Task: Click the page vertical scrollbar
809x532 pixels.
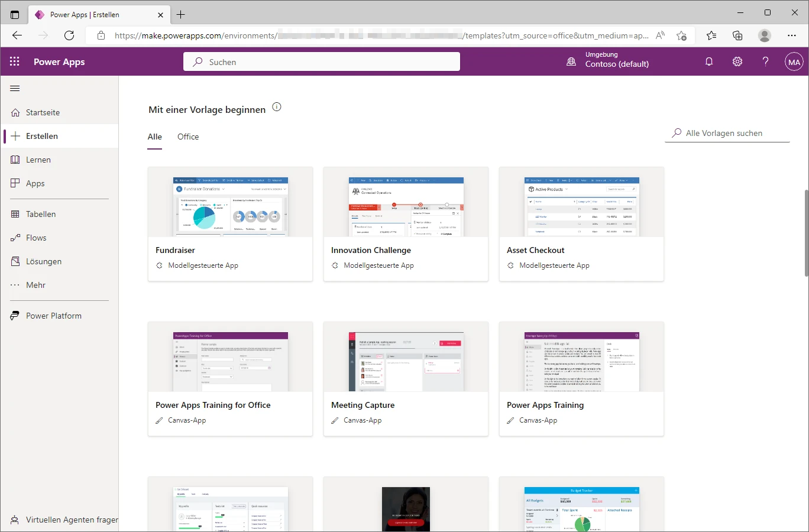Action: point(806,233)
